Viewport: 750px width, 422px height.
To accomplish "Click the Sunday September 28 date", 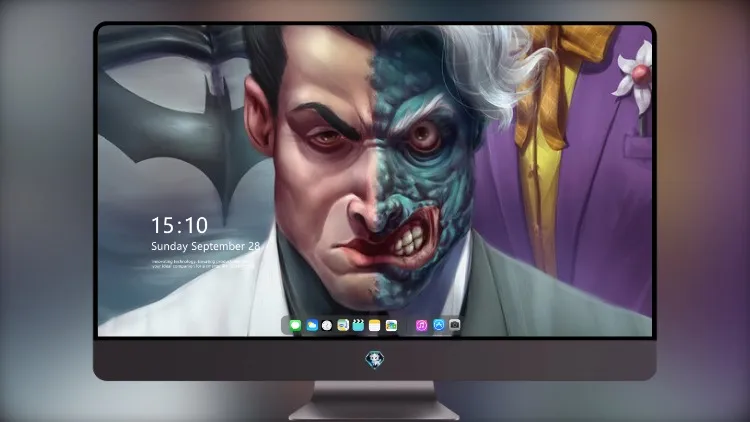I will (x=205, y=246).
